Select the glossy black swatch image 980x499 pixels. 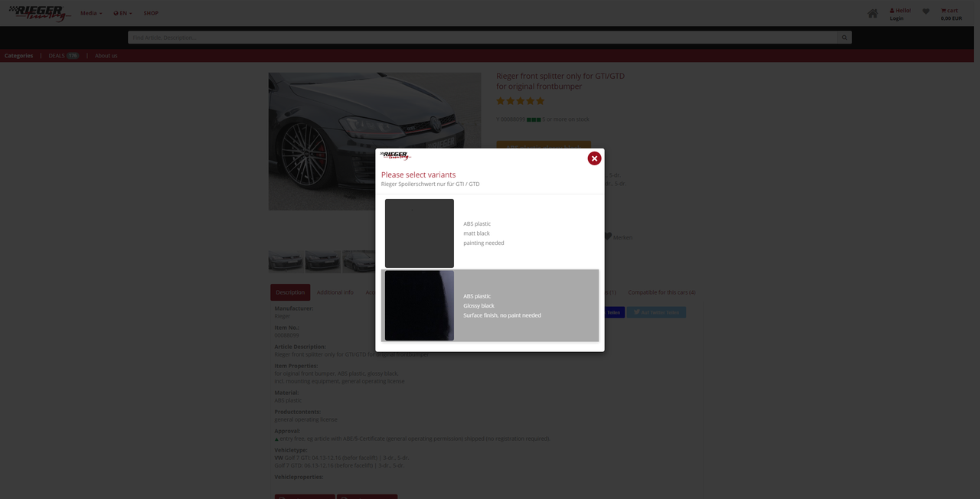click(x=420, y=305)
